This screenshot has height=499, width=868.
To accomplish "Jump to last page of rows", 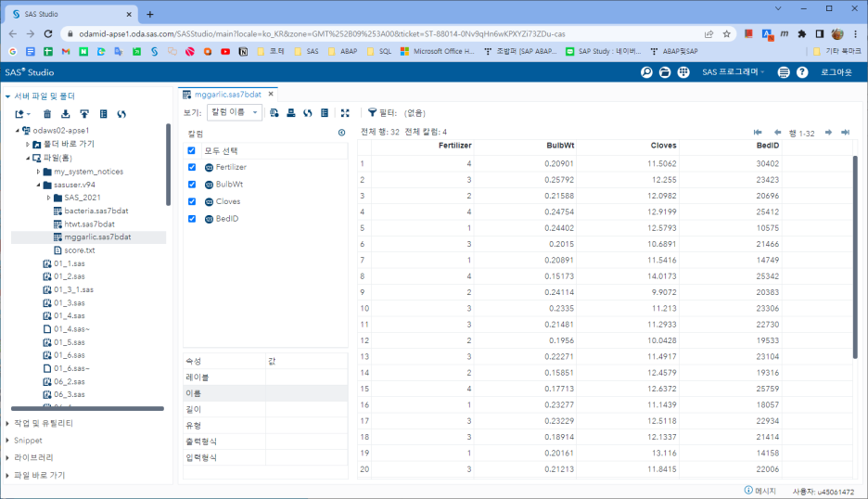I will pos(845,133).
